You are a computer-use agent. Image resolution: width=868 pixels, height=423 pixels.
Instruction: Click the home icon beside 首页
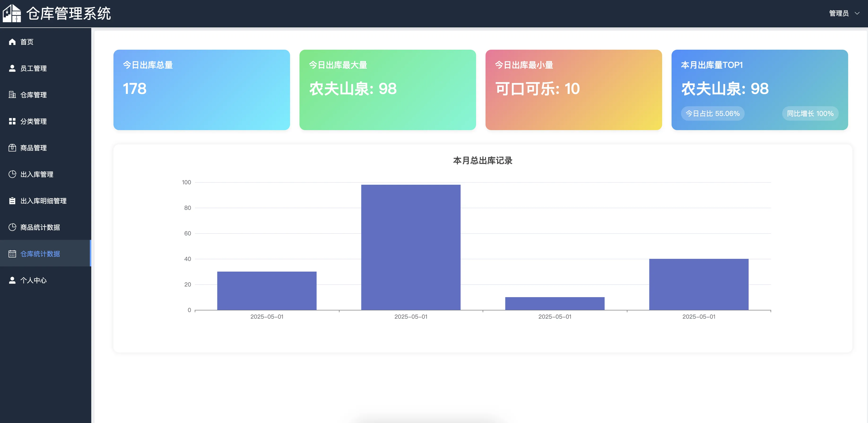(x=12, y=42)
